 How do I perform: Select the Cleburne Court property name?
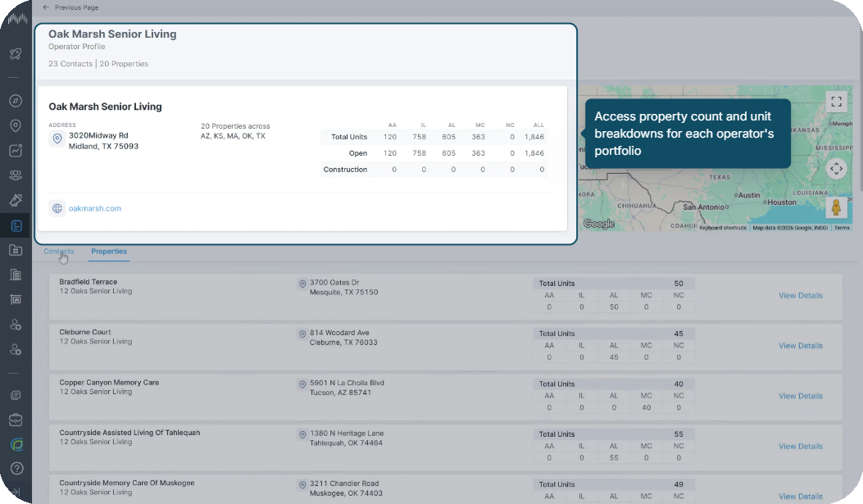[x=84, y=332]
